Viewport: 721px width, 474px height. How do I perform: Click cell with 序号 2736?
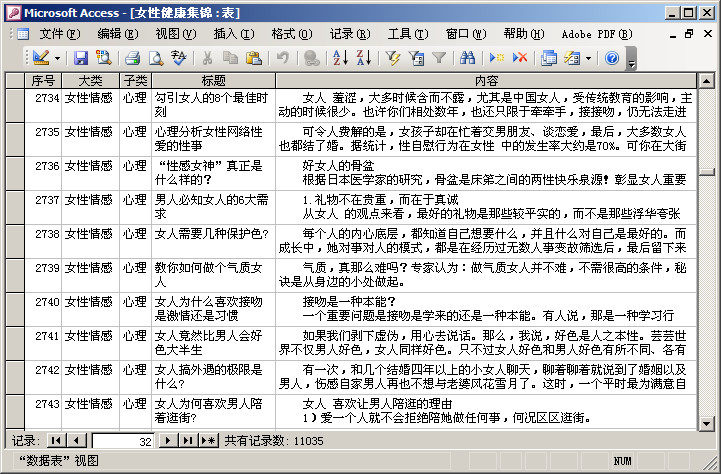43,173
